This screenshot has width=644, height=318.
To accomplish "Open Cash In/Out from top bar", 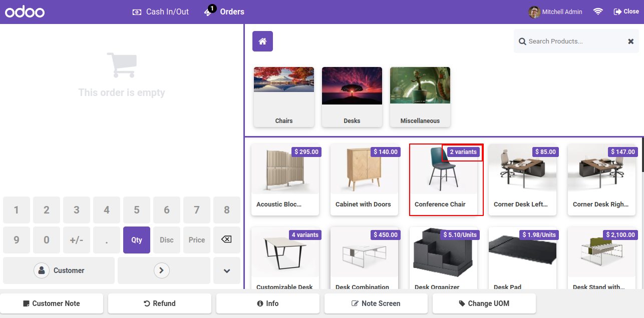I will click(x=160, y=11).
